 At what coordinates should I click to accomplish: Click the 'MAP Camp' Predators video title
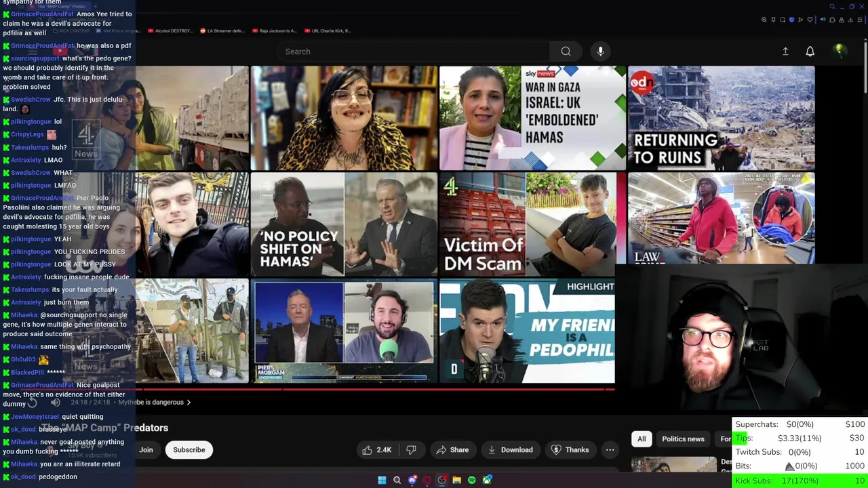104,428
